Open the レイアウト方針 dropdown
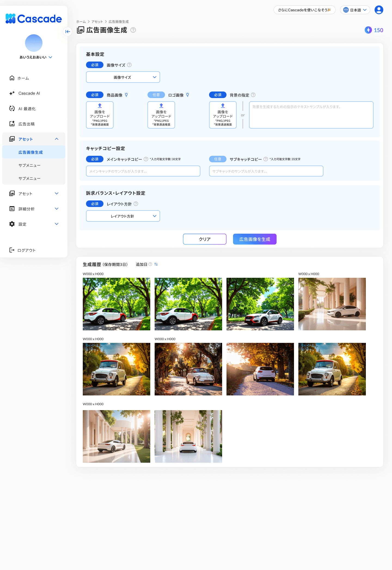Screen dimensions: 392x570 click(123, 216)
